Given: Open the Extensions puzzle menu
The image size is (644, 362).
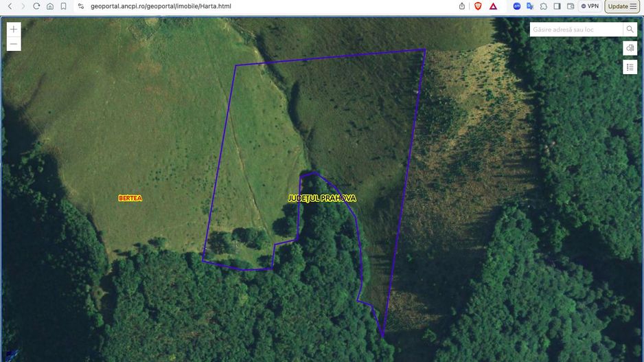Looking at the screenshot, I should tap(543, 6).
